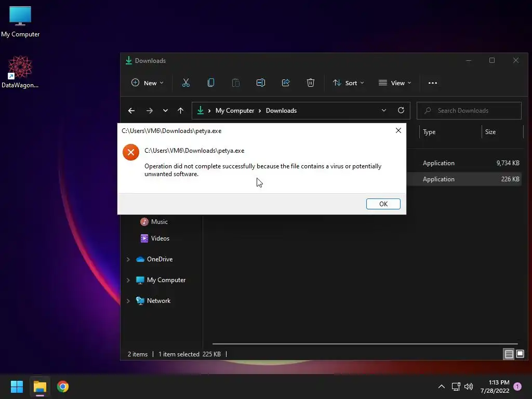
Task: Select the 226 KB Application row
Action: coord(464,179)
